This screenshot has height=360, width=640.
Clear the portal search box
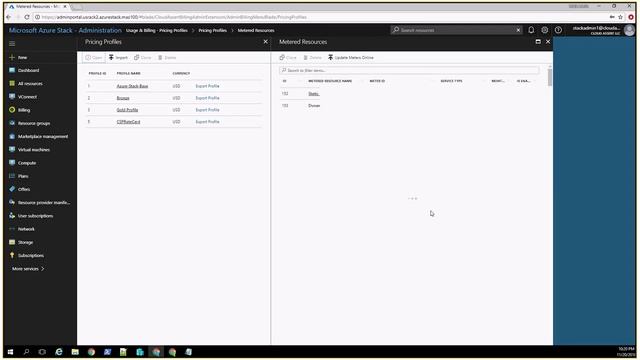tap(518, 30)
